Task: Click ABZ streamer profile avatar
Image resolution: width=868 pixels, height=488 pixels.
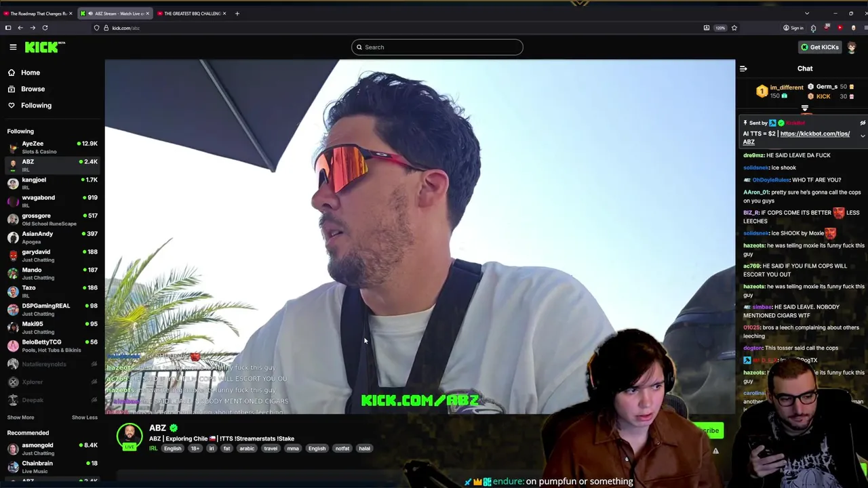Action: coord(129,436)
